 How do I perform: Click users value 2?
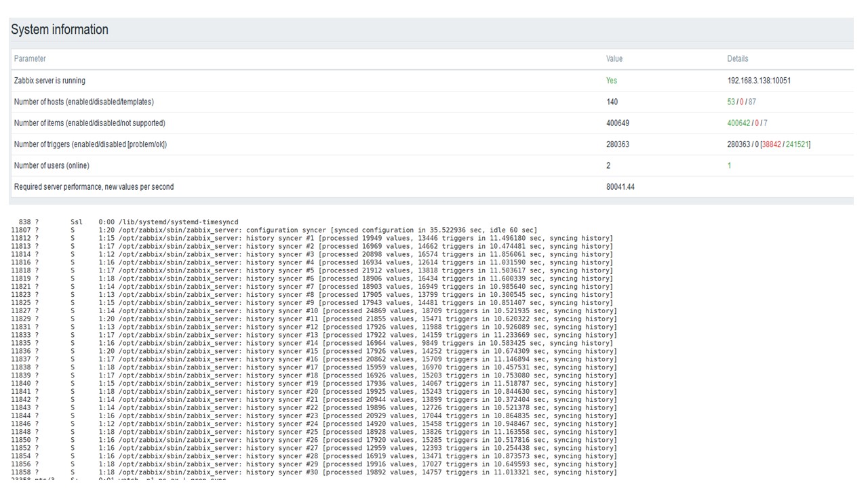(x=608, y=165)
